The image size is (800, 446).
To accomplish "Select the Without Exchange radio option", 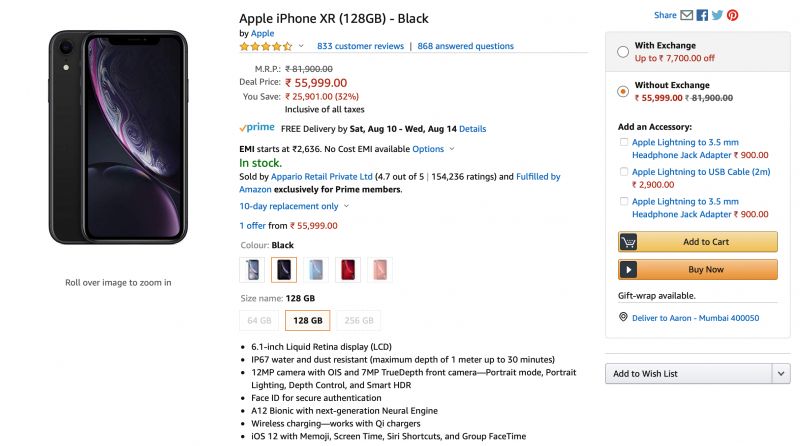I will (x=623, y=91).
